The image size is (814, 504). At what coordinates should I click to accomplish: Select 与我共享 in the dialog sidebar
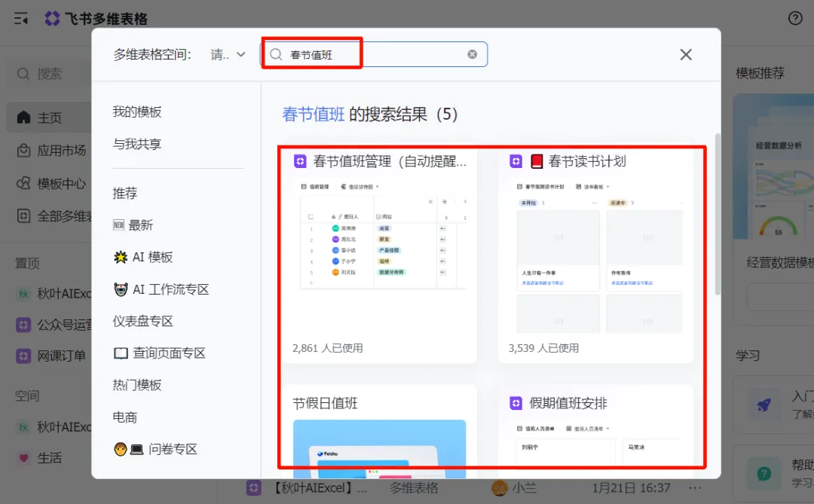(137, 144)
